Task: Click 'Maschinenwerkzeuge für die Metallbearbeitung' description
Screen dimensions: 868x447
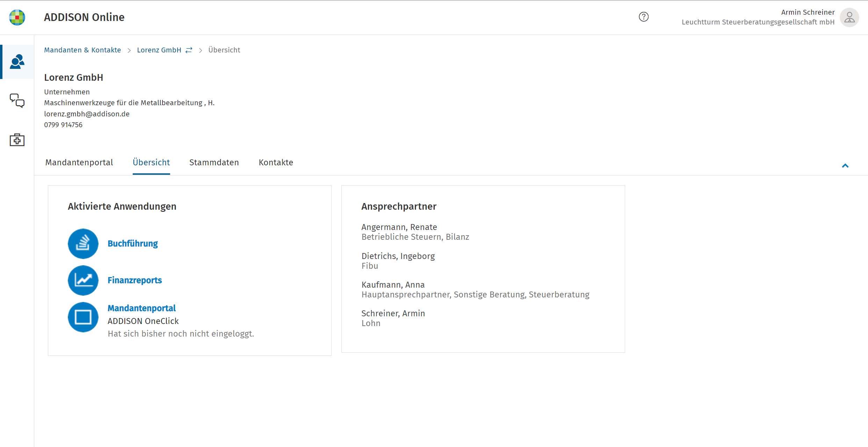Action: tap(123, 103)
